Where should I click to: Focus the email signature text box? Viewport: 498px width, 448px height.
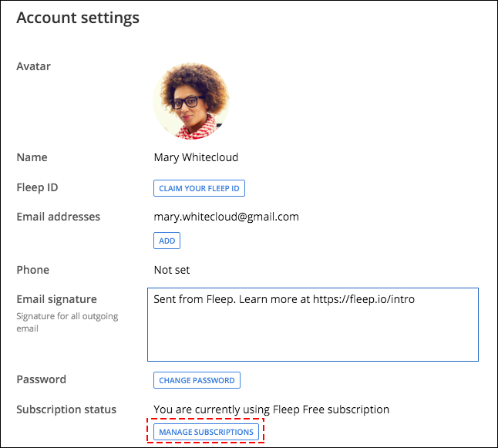point(313,325)
